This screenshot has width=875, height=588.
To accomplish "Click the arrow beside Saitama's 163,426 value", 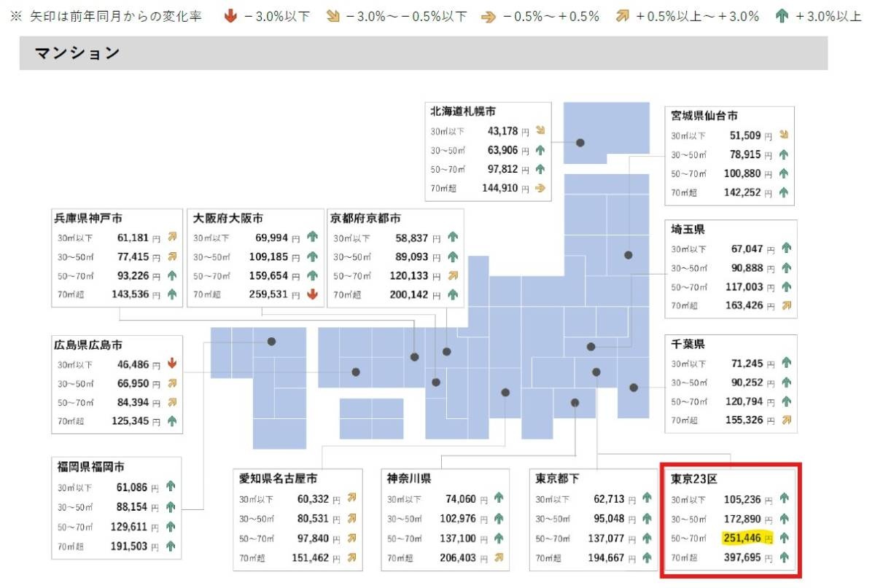I will coord(785,306).
